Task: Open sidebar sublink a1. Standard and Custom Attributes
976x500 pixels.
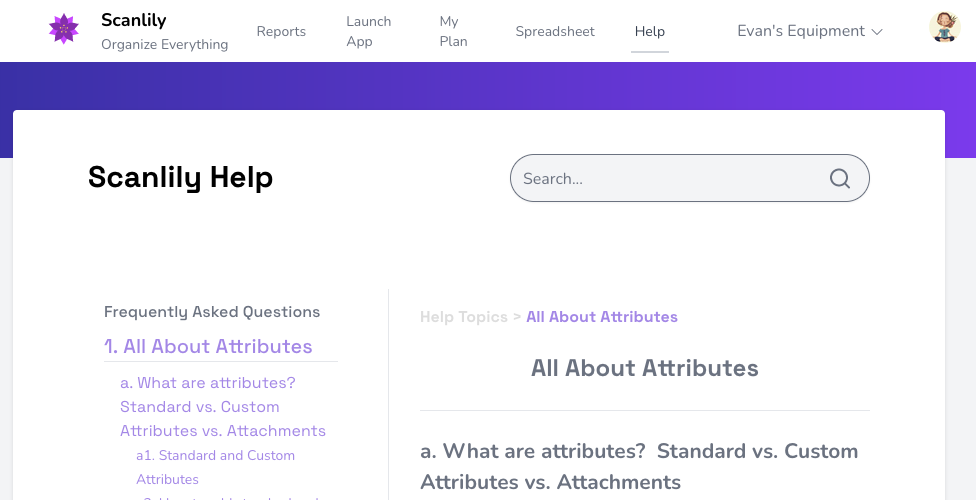Action: (x=215, y=467)
